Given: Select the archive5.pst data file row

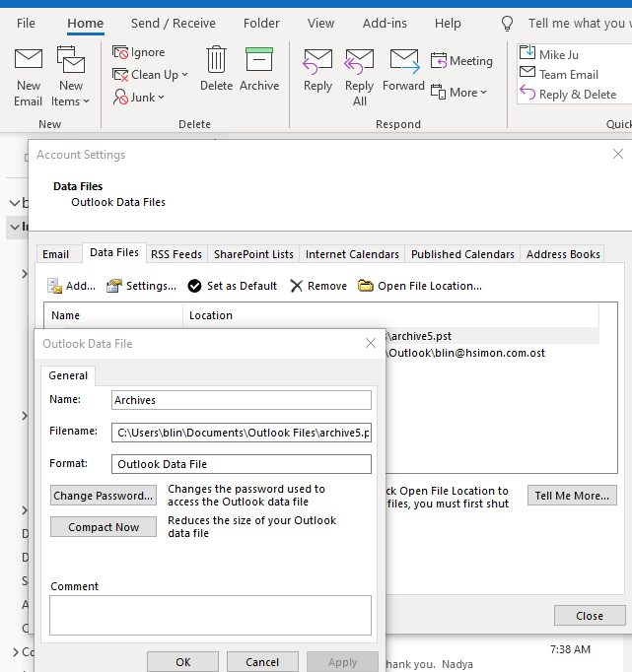Looking at the screenshot, I should [492, 336].
